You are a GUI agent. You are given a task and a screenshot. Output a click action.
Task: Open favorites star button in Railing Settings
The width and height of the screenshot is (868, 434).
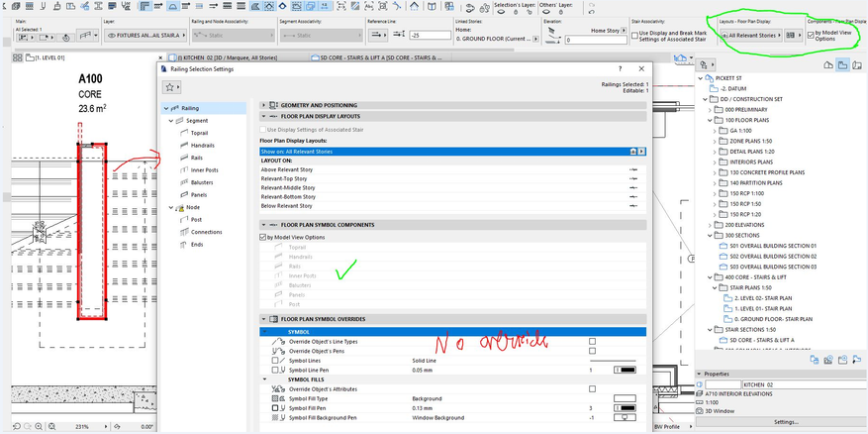171,87
